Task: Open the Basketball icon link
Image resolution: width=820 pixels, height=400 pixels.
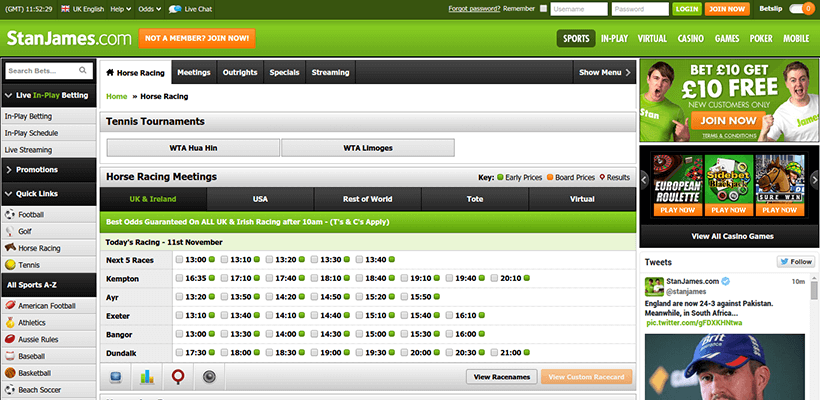Action: pyautogui.click(x=9, y=373)
